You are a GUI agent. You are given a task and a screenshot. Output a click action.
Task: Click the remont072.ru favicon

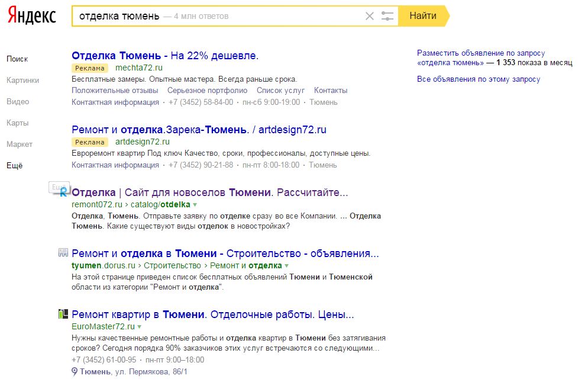[x=64, y=192]
